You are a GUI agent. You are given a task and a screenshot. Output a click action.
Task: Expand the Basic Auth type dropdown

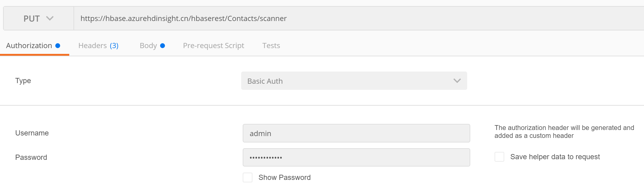click(x=354, y=81)
